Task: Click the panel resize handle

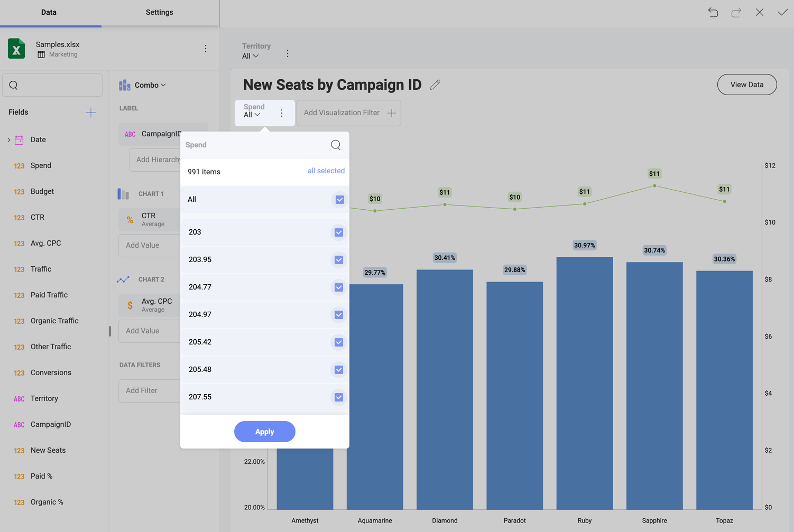Action: coord(110,331)
